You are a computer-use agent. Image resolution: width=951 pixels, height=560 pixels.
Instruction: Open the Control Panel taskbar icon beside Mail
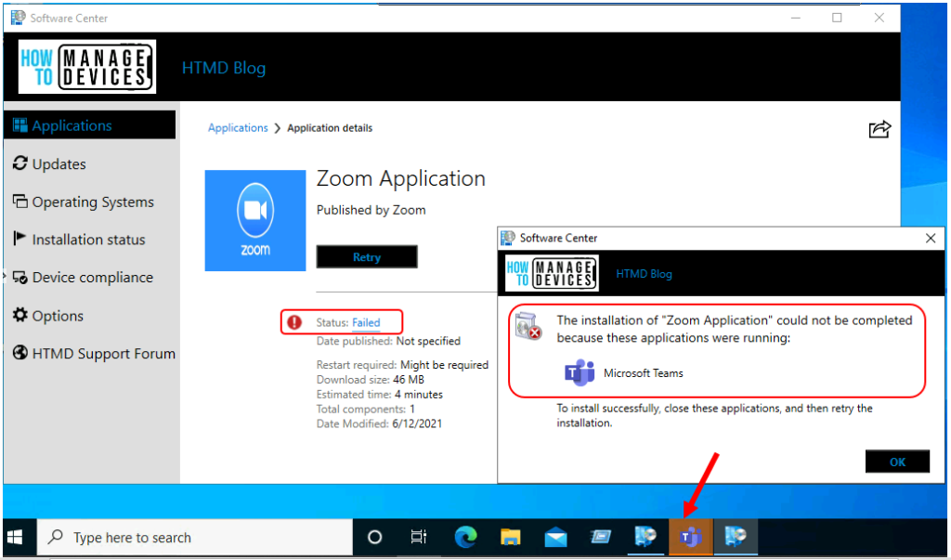point(601,538)
